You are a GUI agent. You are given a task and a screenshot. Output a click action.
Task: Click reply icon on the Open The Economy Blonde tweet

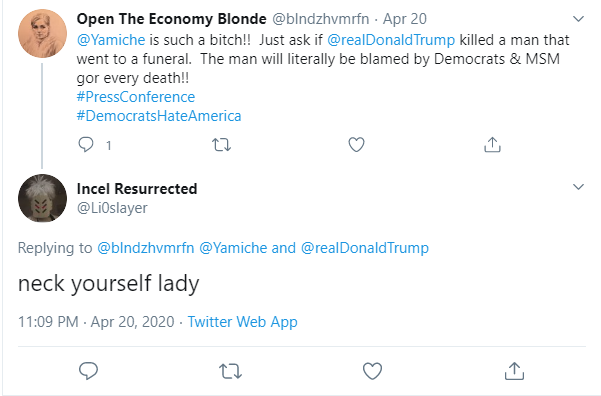86,145
